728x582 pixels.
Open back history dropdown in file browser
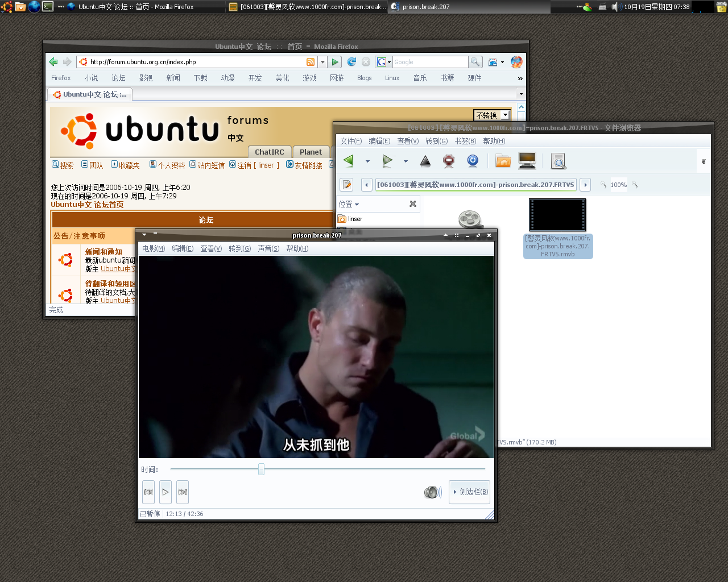[367, 161]
